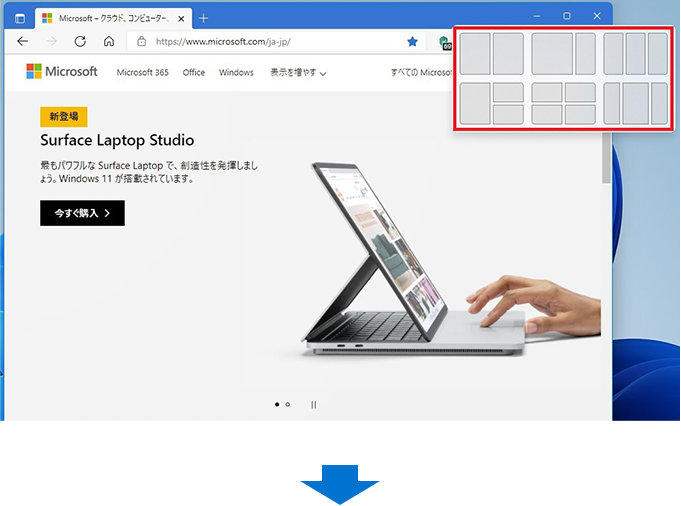Reload the page with refresh icon
The image size is (681, 506).
point(80,42)
